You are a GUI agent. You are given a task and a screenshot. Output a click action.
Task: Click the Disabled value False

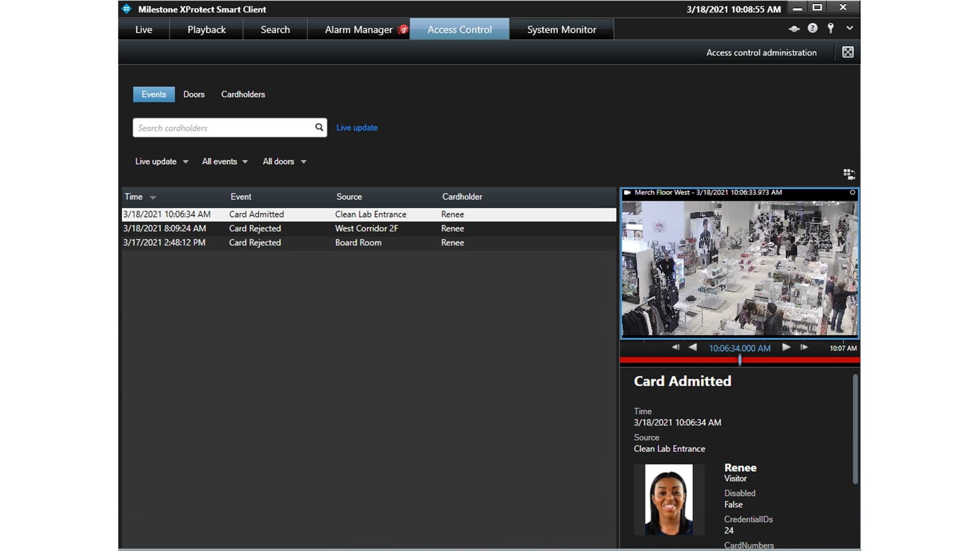point(733,505)
